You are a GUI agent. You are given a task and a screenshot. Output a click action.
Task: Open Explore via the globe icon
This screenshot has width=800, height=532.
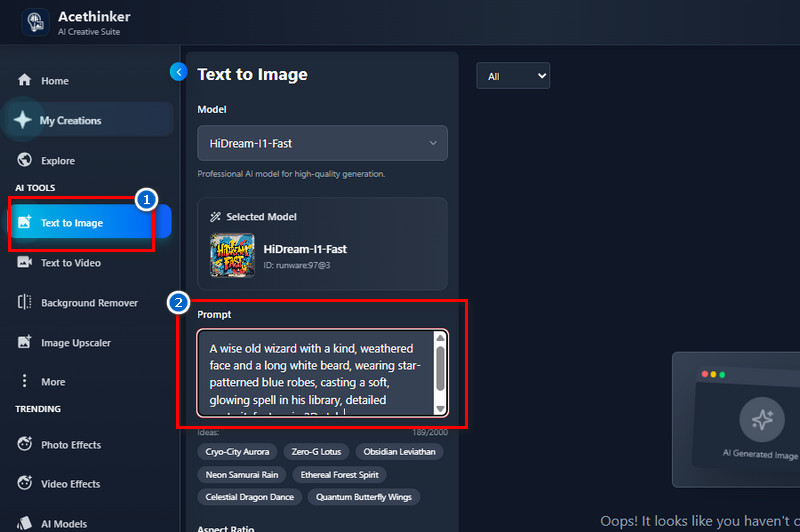(24, 160)
